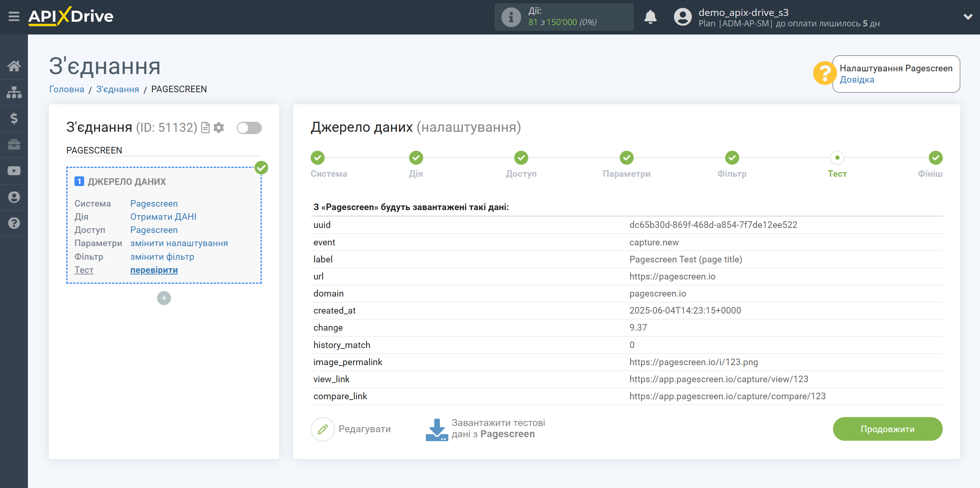
Task: Click перевірити test link
Action: pyautogui.click(x=154, y=270)
